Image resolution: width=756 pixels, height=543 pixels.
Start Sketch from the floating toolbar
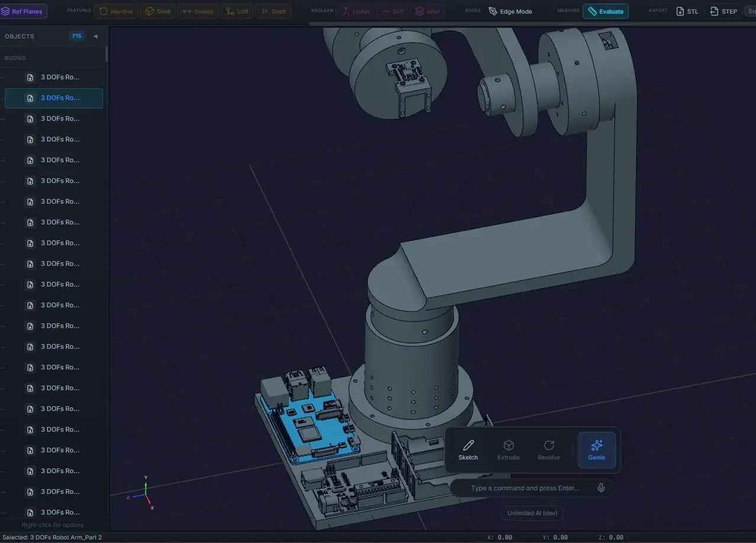coord(468,450)
